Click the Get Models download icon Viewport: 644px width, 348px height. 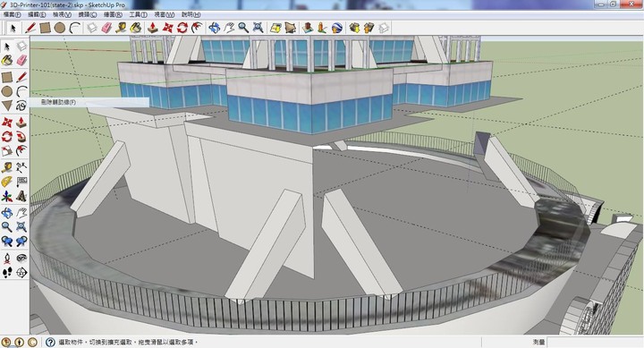click(x=354, y=28)
